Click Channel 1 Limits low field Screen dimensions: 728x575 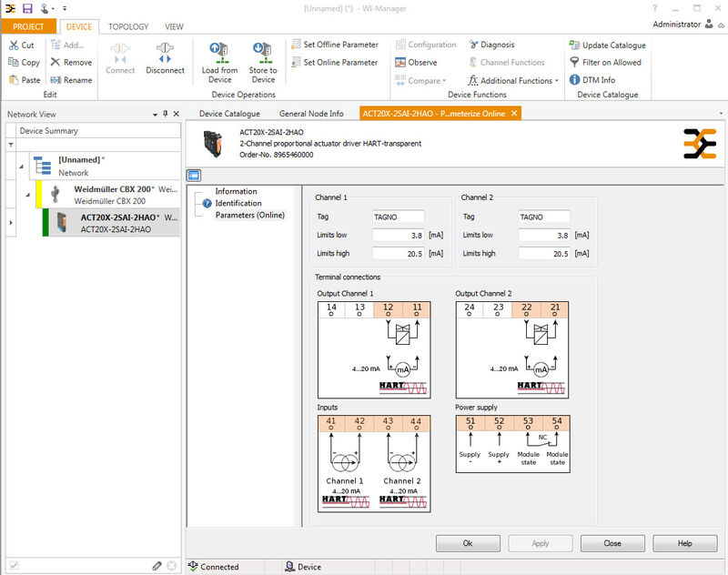coord(398,235)
